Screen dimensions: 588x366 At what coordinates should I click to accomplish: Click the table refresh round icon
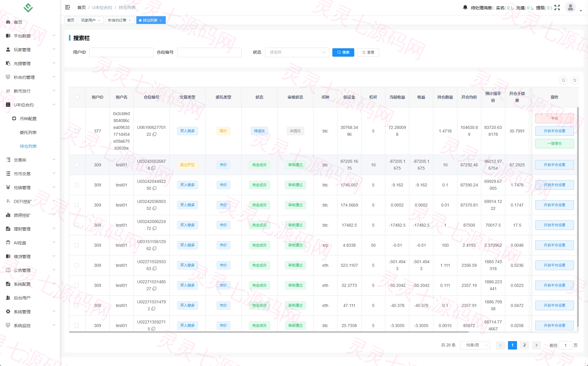click(x=575, y=80)
